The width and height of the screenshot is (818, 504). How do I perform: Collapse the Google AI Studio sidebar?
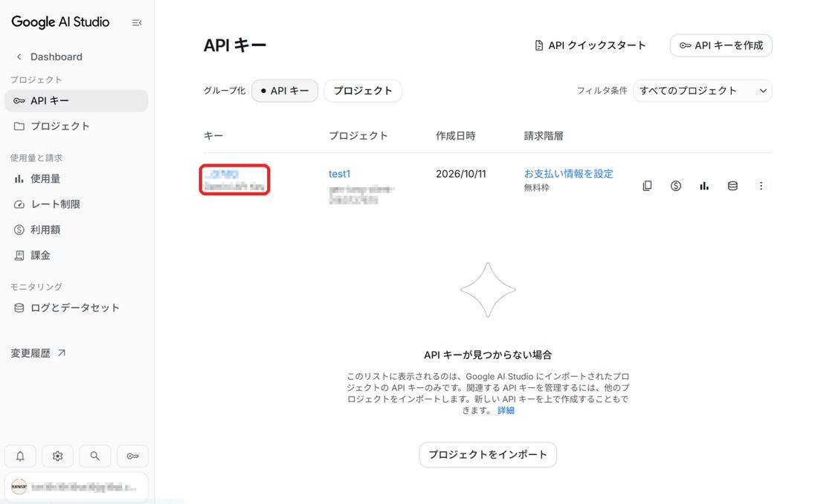coord(137,22)
